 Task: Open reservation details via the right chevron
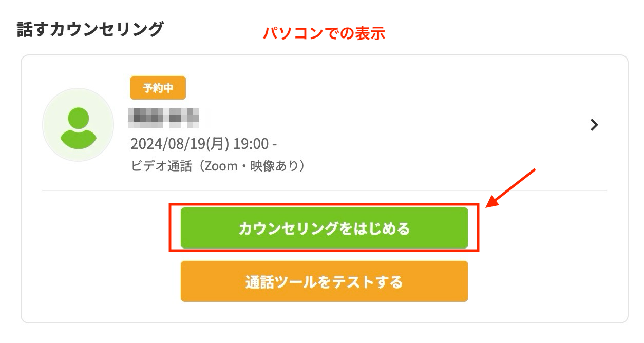coord(594,125)
